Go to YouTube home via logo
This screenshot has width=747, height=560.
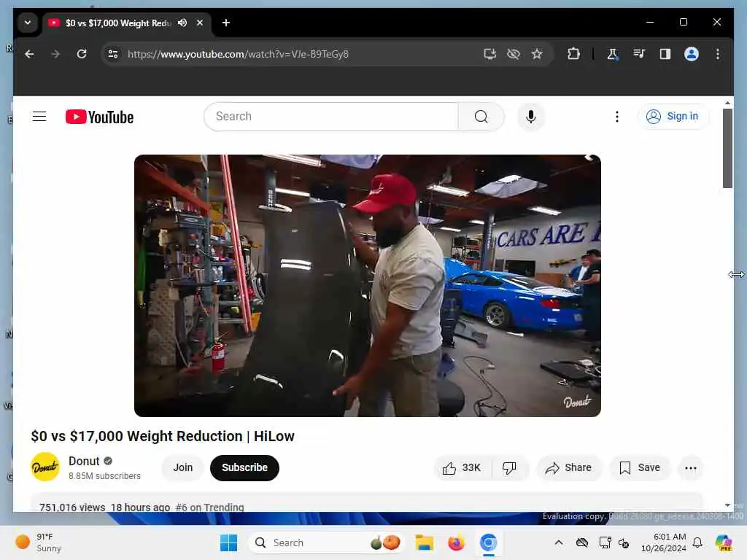coord(99,117)
